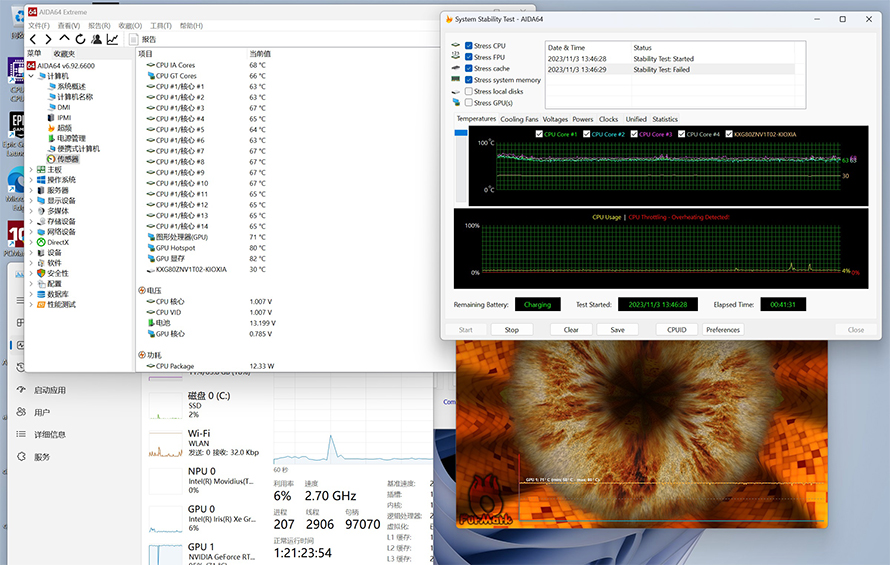Expand the DirectX tree node

click(x=31, y=242)
